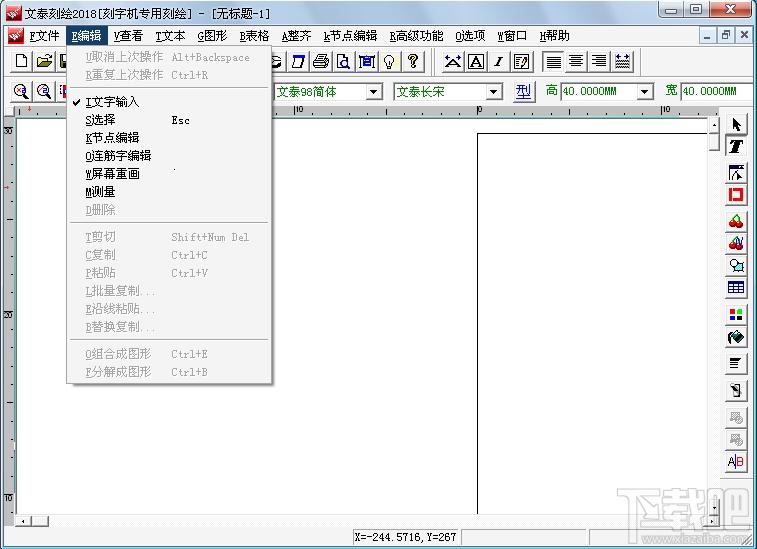Open the 帮助 menu
Screen dimensions: 757x549
(554, 36)
